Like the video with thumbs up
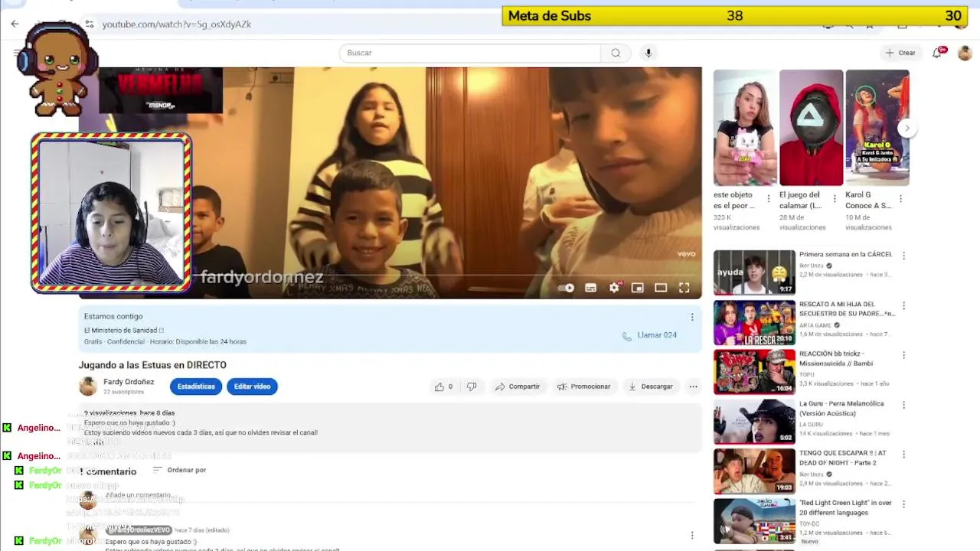Viewport: 980px width, 551px height. 443,386
